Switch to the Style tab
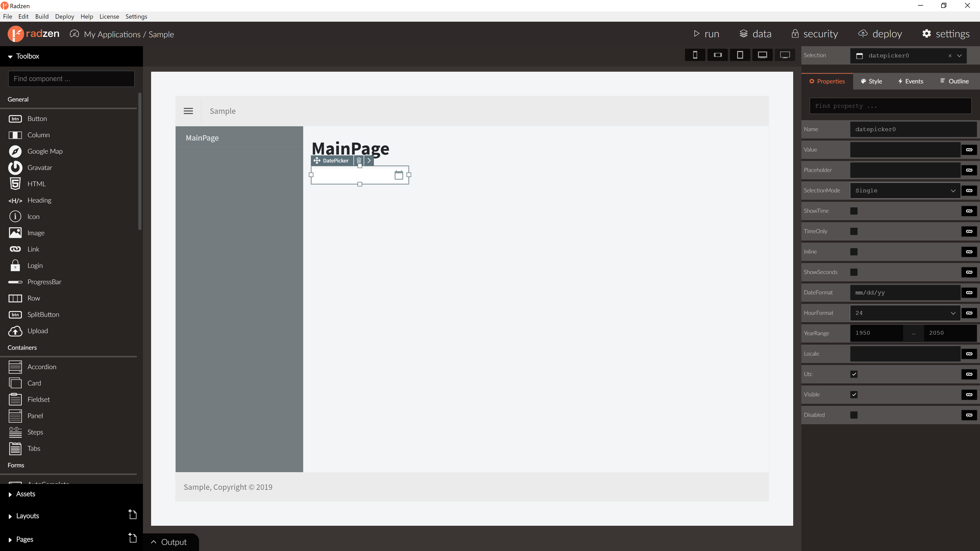This screenshot has height=551, width=980. [872, 81]
